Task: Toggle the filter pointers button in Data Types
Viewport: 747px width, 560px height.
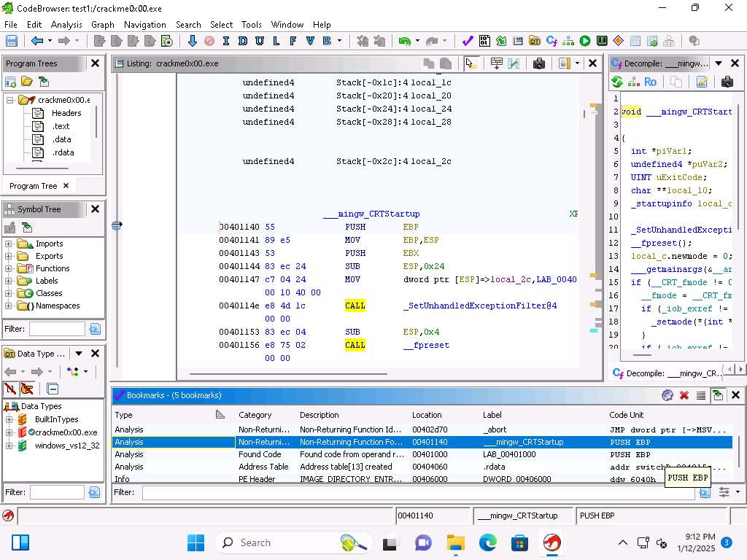Action: point(28,389)
